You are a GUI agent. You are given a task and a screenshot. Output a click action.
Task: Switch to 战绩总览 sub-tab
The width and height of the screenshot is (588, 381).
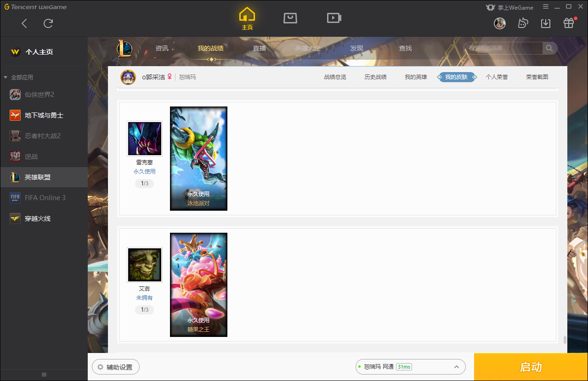(335, 77)
